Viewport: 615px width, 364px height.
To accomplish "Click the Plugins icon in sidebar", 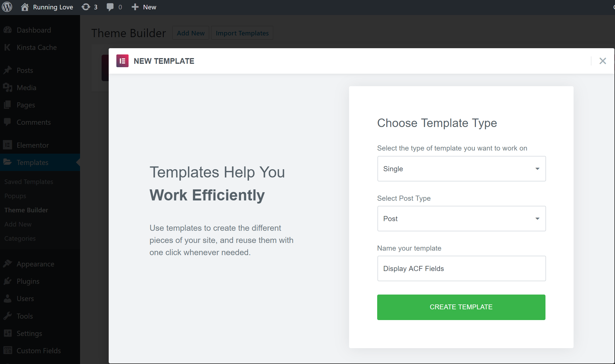I will coord(7,281).
